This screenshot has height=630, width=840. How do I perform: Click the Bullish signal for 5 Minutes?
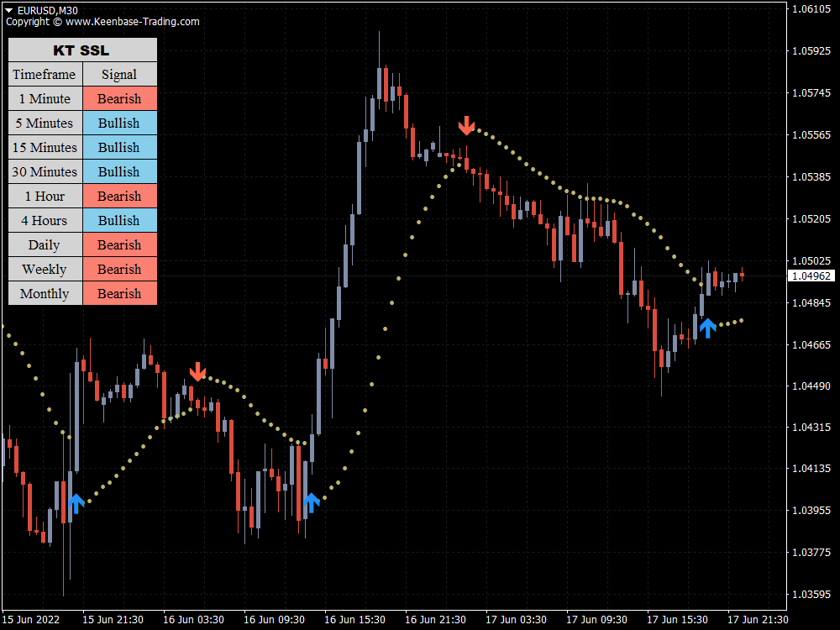[x=120, y=123]
